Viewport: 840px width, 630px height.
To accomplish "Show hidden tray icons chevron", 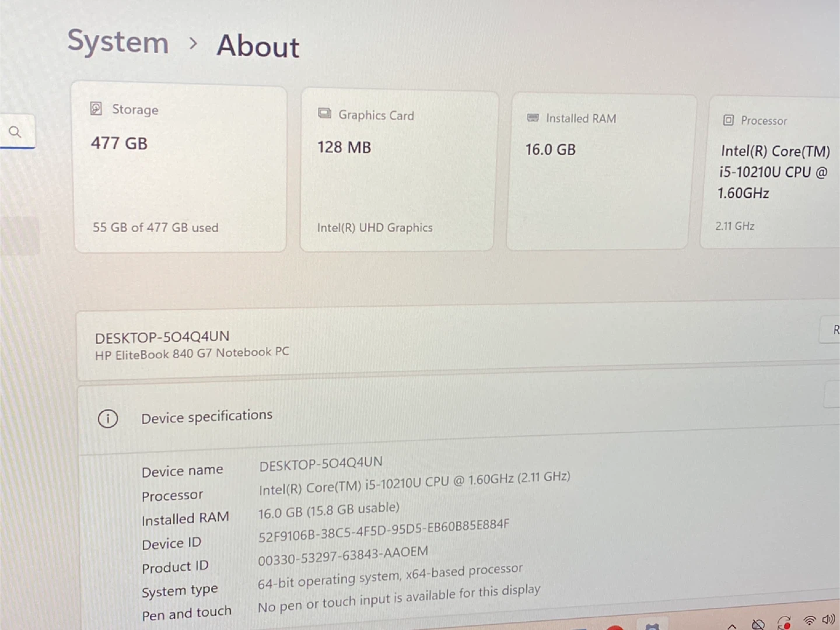I will pos(732,626).
